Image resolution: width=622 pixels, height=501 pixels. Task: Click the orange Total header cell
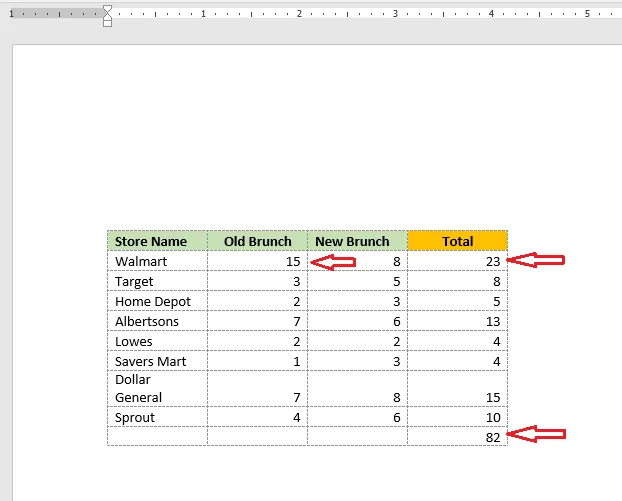pos(457,241)
